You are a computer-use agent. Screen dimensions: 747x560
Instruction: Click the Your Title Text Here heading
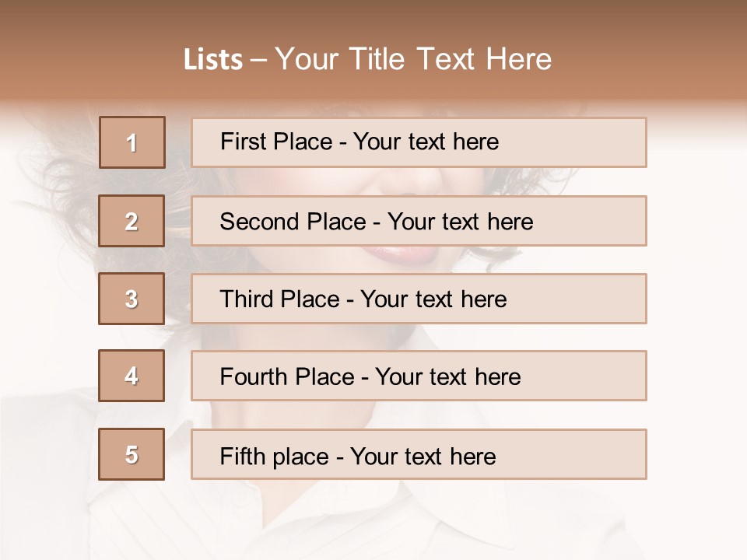coord(413,59)
